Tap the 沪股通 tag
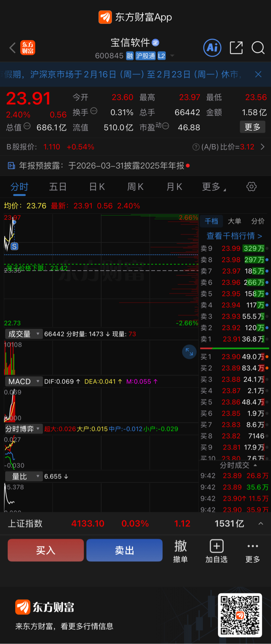 145,56
